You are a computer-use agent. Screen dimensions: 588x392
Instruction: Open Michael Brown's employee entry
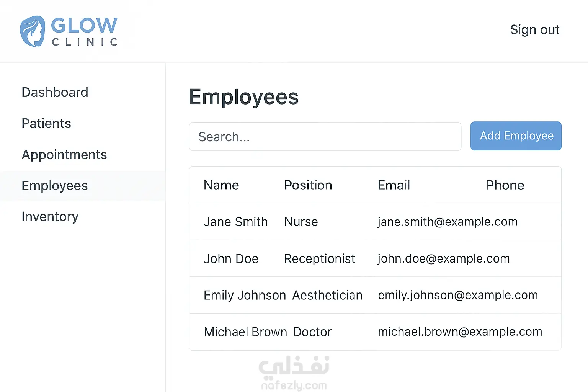click(375, 332)
